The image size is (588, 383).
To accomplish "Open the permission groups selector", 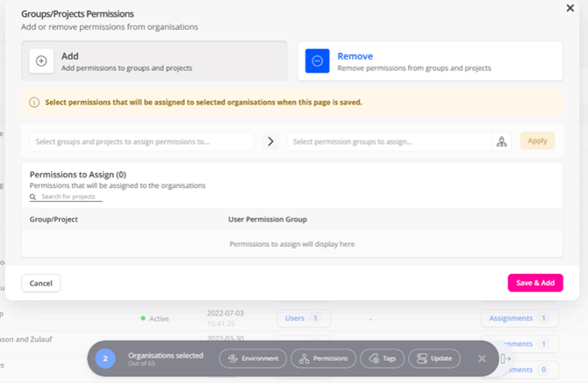I will (391, 141).
